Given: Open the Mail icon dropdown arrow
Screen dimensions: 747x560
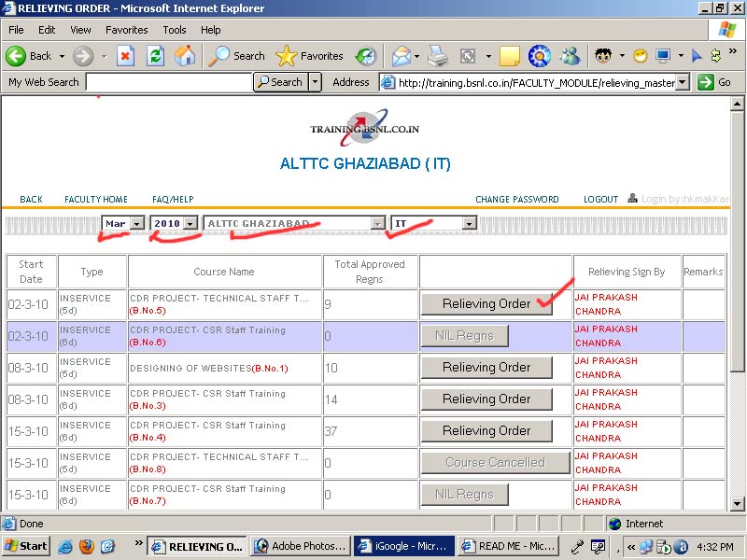Looking at the screenshot, I should (416, 57).
